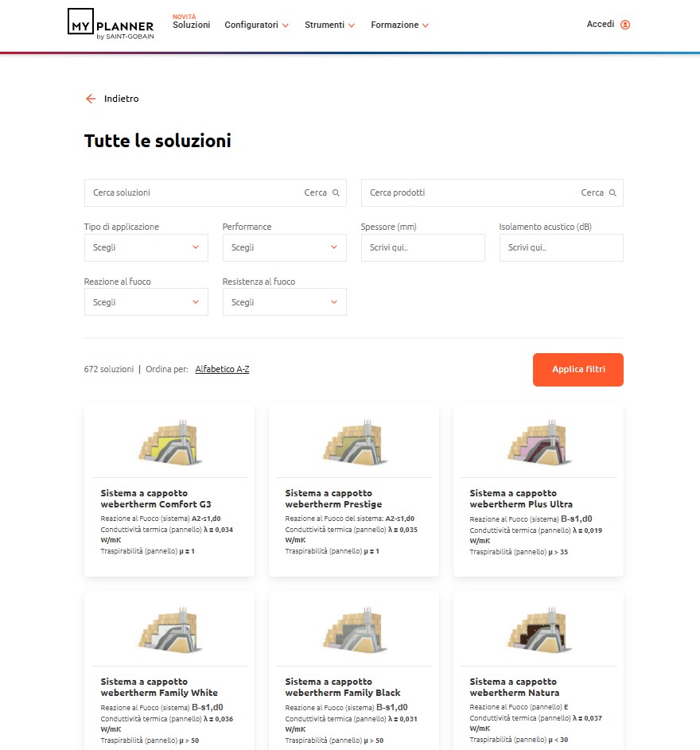Open the Sistema a cappotto webertherm Prestige title

(x=333, y=499)
